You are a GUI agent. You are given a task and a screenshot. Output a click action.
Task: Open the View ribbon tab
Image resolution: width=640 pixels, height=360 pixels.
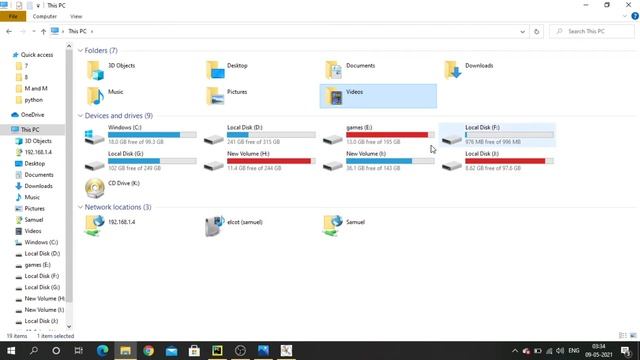76,16
